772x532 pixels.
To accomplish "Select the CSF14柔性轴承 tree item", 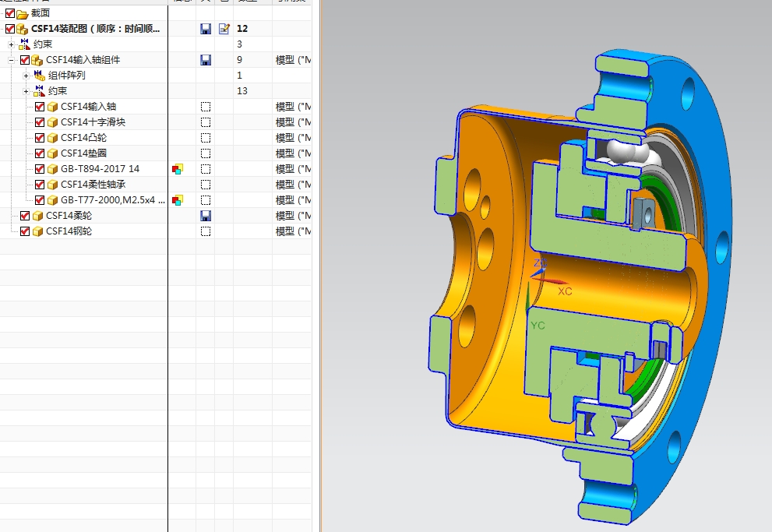I will coord(93,185).
